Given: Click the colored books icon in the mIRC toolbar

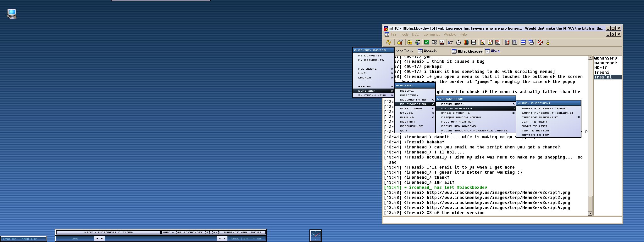Looking at the screenshot, I should [x=466, y=42].
